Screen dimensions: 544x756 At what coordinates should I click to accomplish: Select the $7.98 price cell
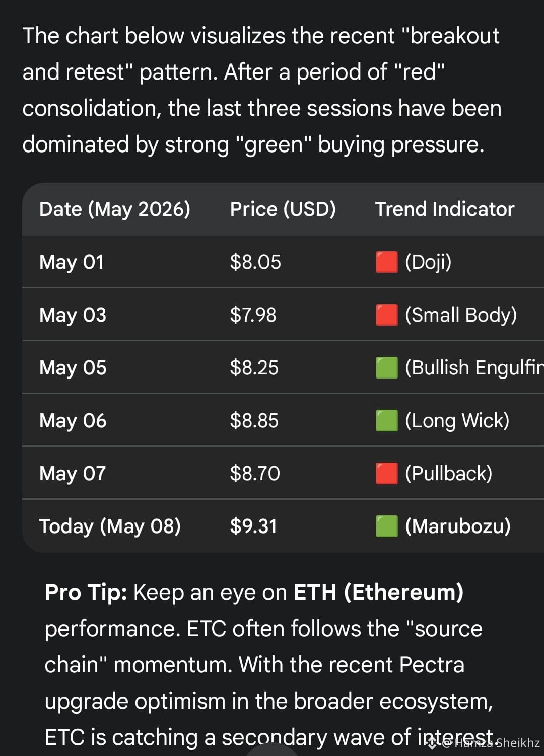coord(253,315)
